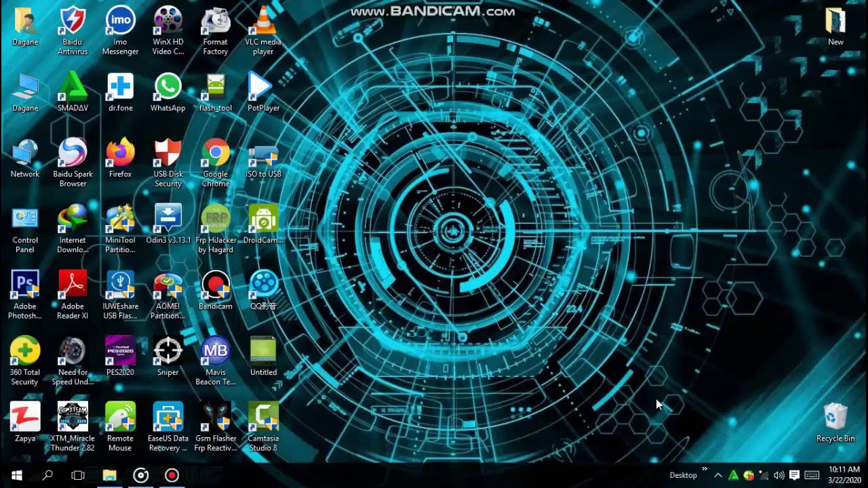Click the Bandicam desktop shortcut

[x=216, y=290]
